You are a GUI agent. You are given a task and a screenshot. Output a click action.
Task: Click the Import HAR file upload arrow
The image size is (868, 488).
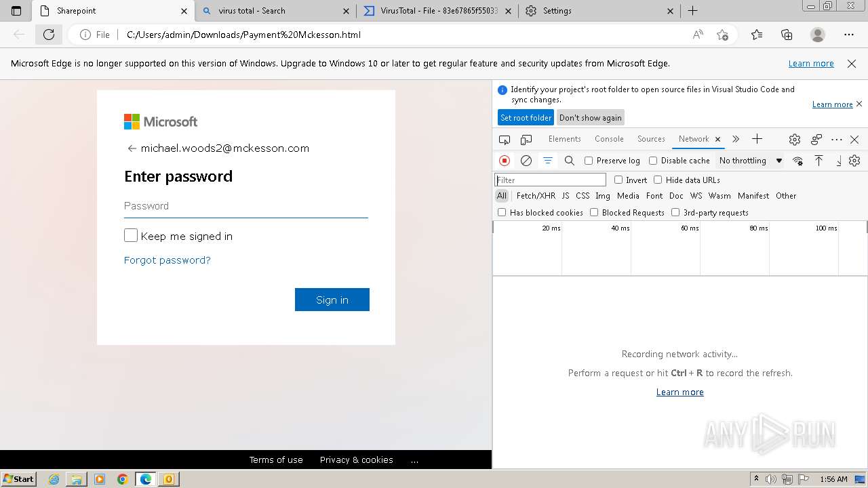click(x=819, y=161)
